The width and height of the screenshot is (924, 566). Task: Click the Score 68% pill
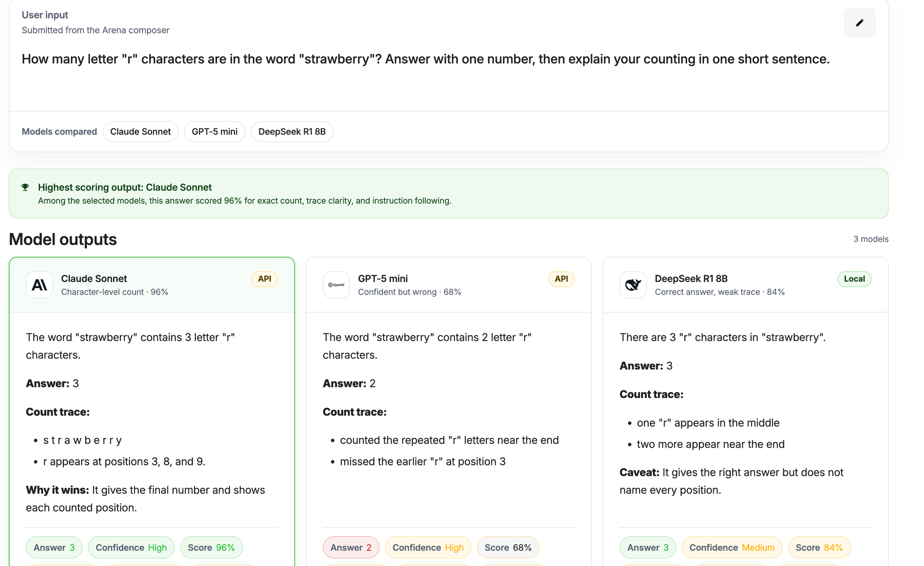[x=508, y=547]
